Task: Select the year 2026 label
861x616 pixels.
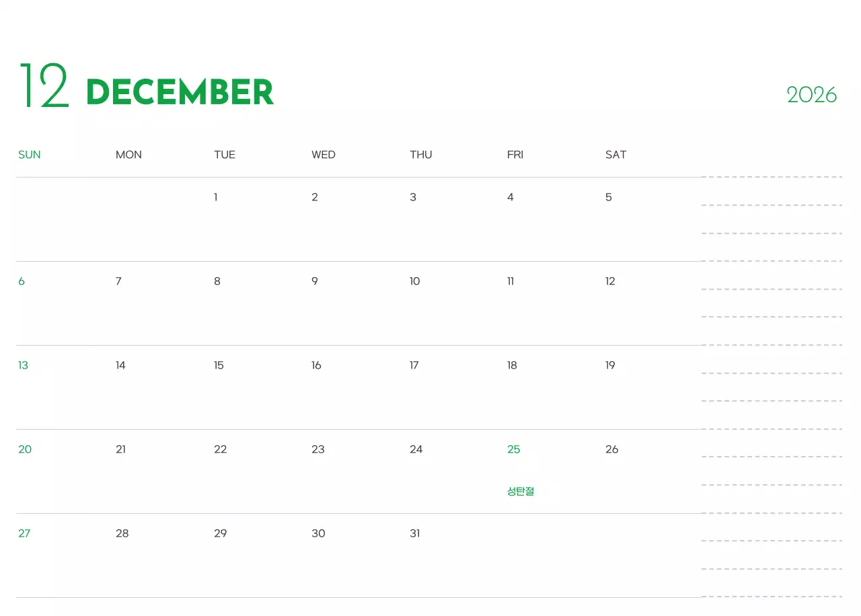Action: pyautogui.click(x=811, y=95)
